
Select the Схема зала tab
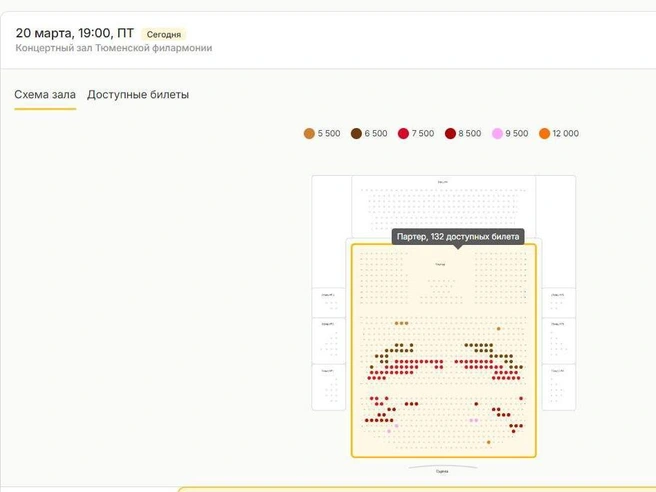click(45, 95)
